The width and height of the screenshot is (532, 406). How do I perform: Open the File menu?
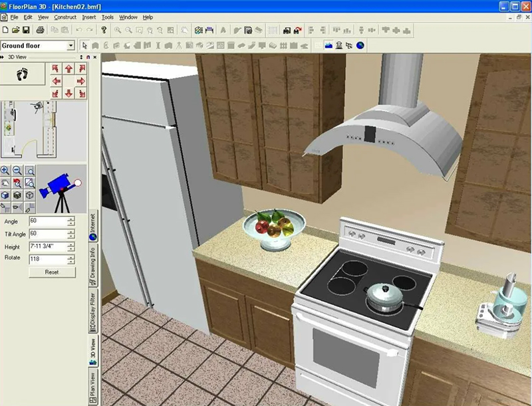14,17
